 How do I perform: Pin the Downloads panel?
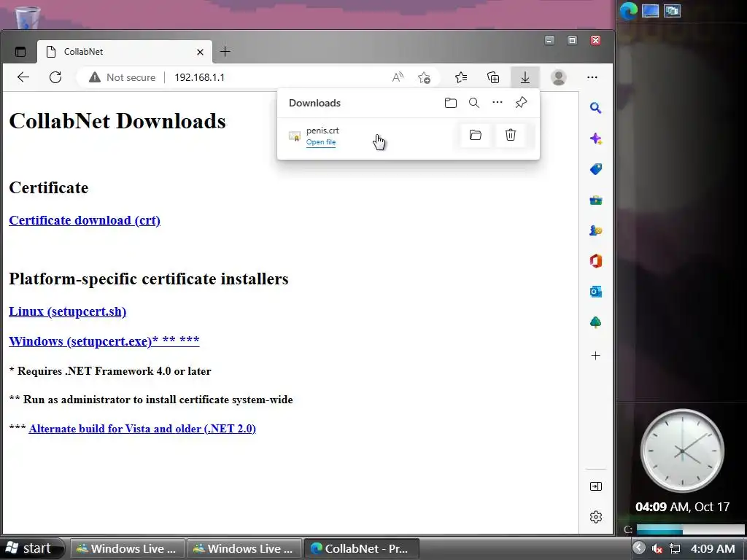[x=521, y=102]
